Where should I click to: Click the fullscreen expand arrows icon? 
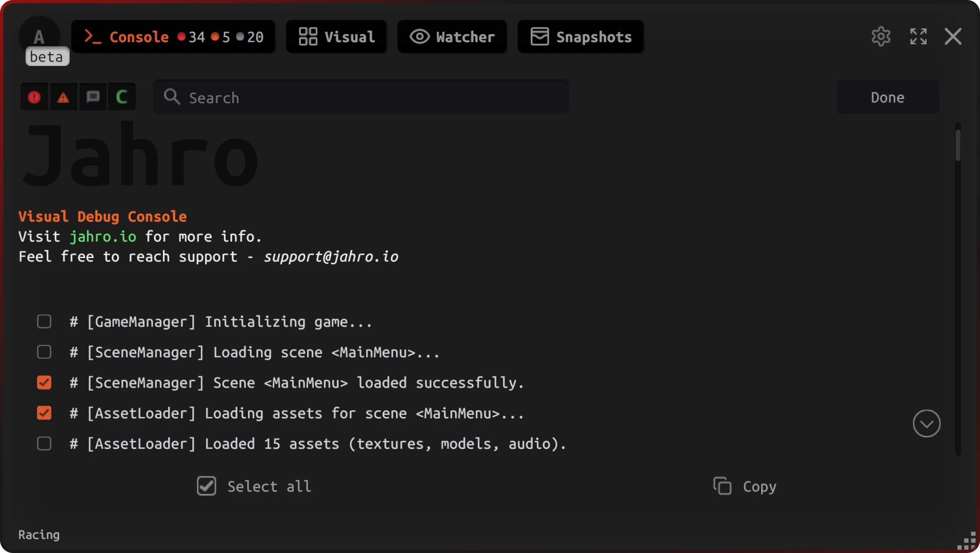[918, 37]
